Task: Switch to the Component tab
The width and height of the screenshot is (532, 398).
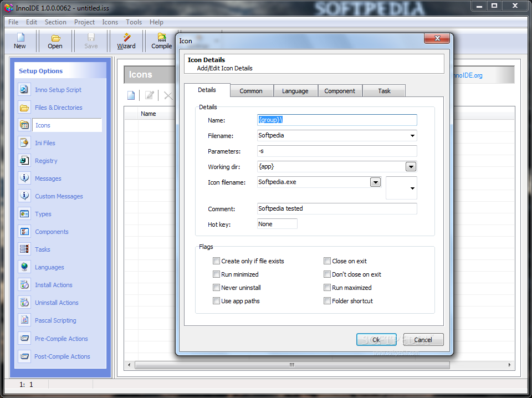Action: click(x=340, y=91)
